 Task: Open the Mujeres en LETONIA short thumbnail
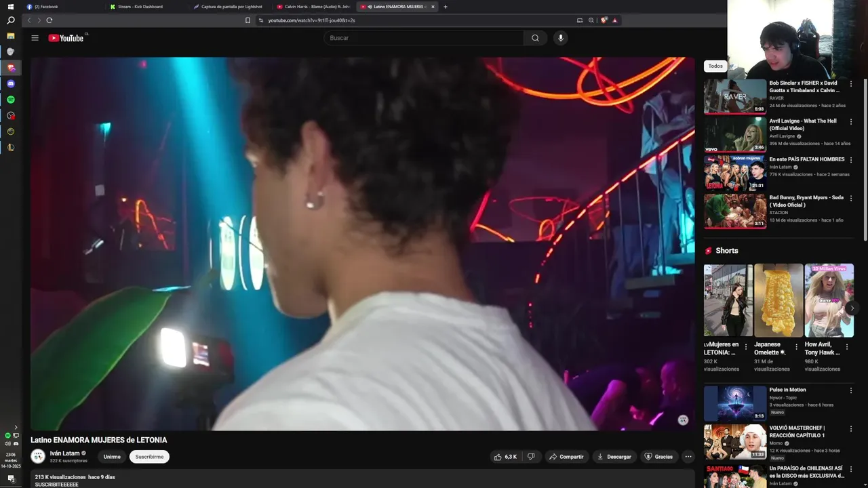728,300
